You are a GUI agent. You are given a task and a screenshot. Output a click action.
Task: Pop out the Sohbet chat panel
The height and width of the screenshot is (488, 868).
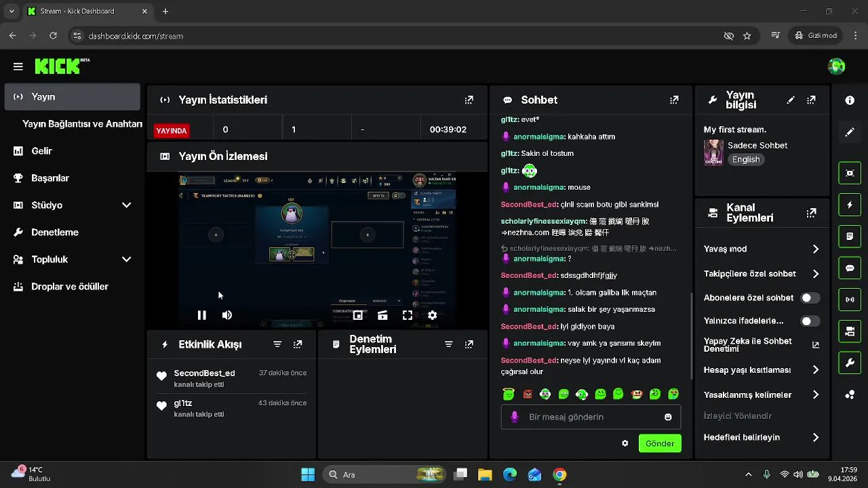[674, 100]
